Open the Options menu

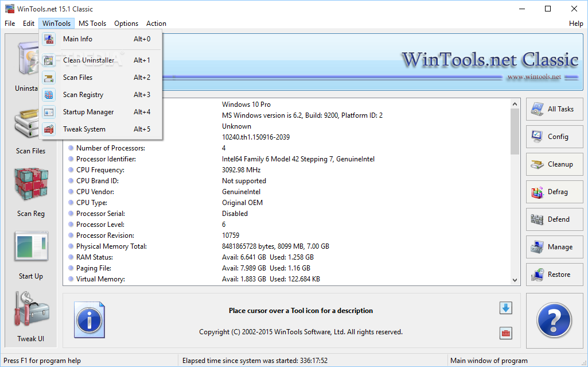pos(126,24)
